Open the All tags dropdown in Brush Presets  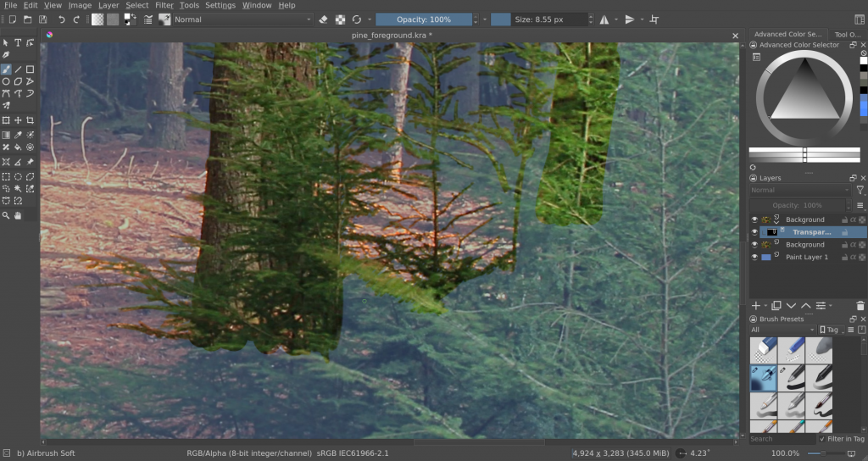coord(783,330)
